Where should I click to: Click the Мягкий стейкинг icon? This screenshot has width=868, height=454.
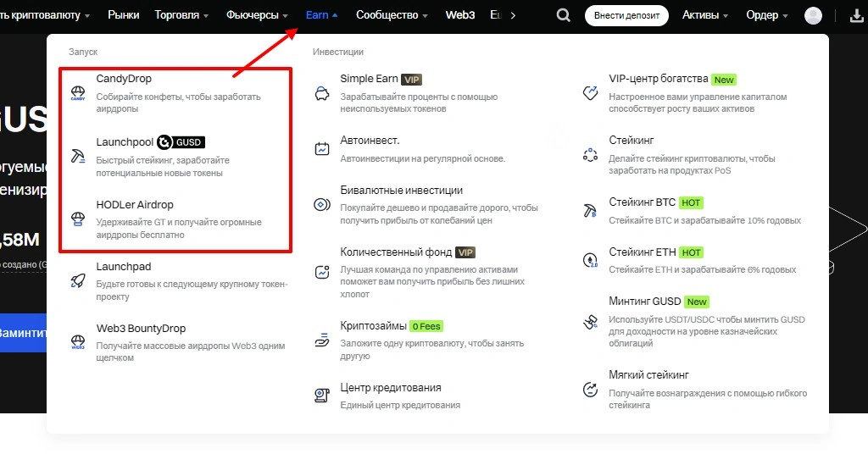(x=591, y=390)
